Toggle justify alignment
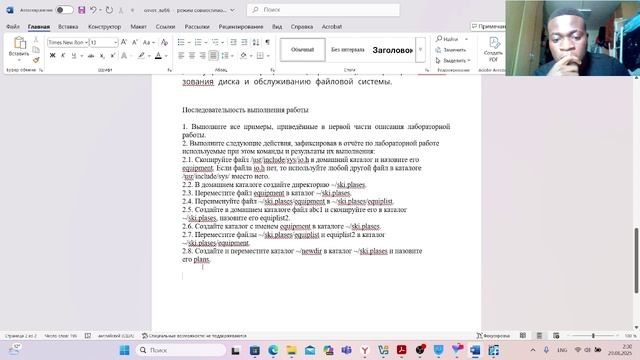 tap(213, 56)
